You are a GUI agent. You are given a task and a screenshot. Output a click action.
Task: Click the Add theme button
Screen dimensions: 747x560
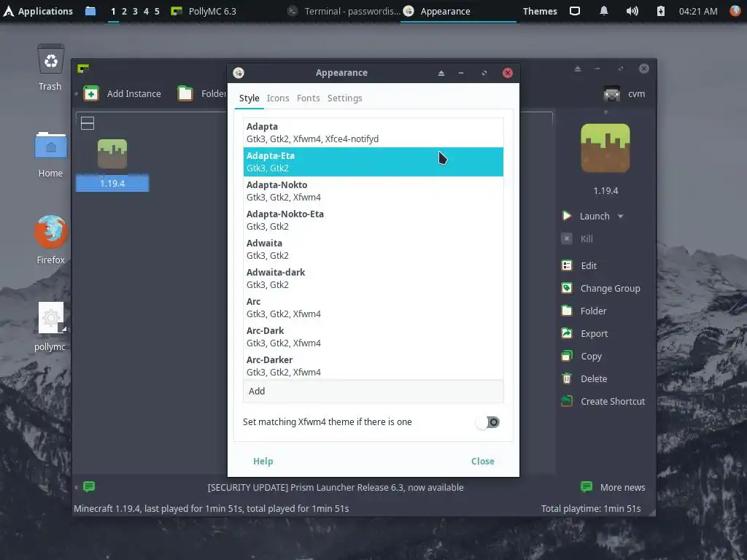coord(373,391)
